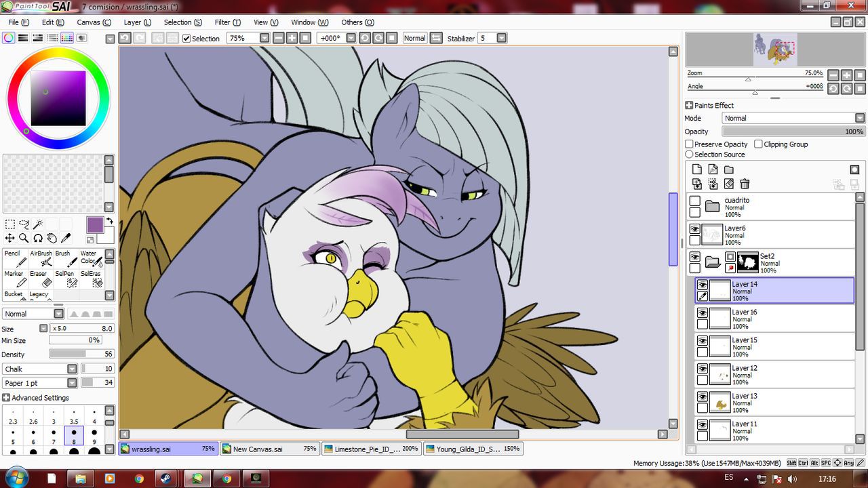
Task: Select the rectangular Selection tool
Action: pos(9,224)
